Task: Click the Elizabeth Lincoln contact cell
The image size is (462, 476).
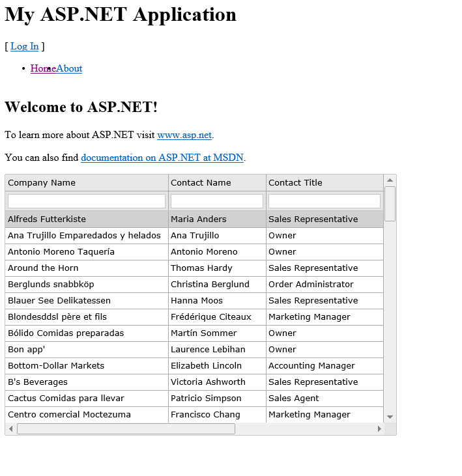Action: pyautogui.click(x=217, y=366)
